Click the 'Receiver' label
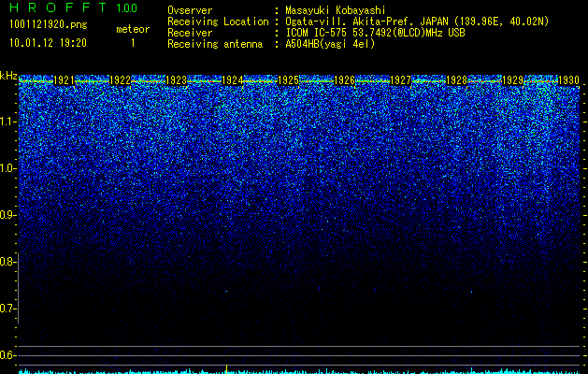 tap(190, 33)
